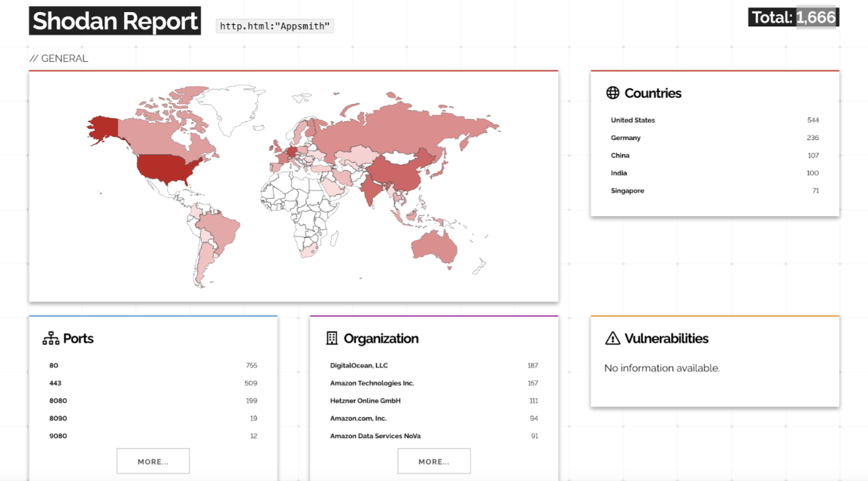
Task: Click port 80 entry
Action: pos(54,366)
